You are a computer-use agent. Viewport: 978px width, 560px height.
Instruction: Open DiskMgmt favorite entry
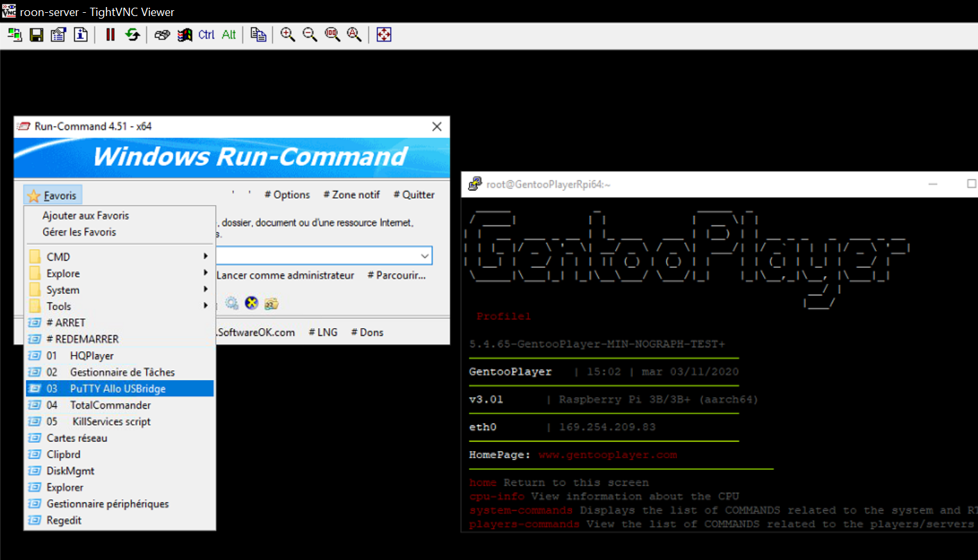(x=119, y=471)
